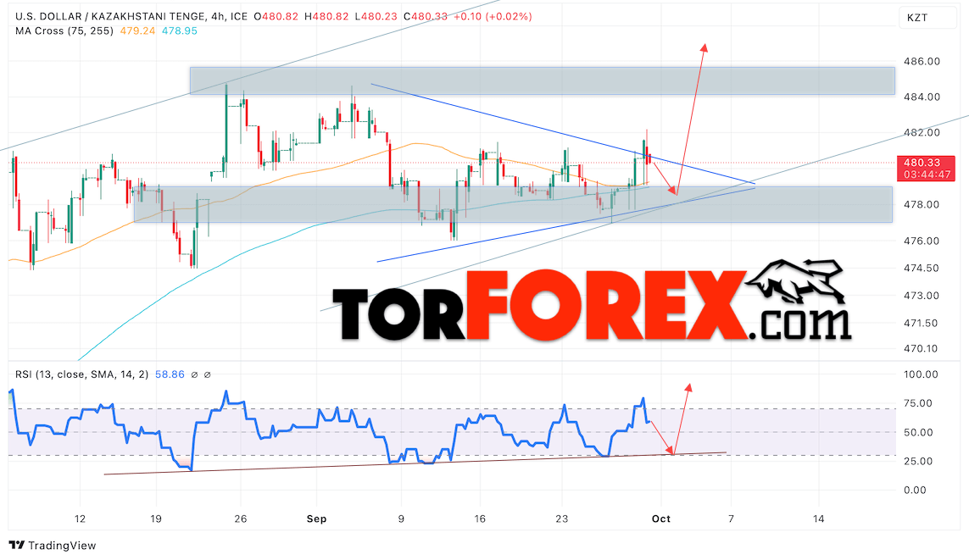Click the 471.50 price axis label
The image size is (969, 560).
pyautogui.click(x=920, y=323)
